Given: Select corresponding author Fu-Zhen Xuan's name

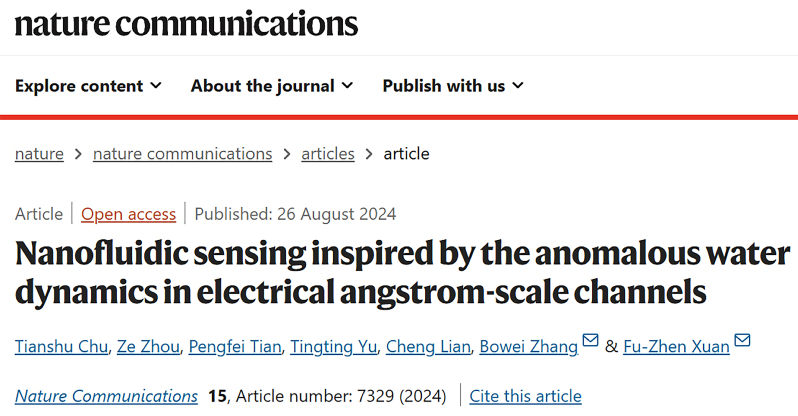Looking at the screenshot, I should pos(677,347).
